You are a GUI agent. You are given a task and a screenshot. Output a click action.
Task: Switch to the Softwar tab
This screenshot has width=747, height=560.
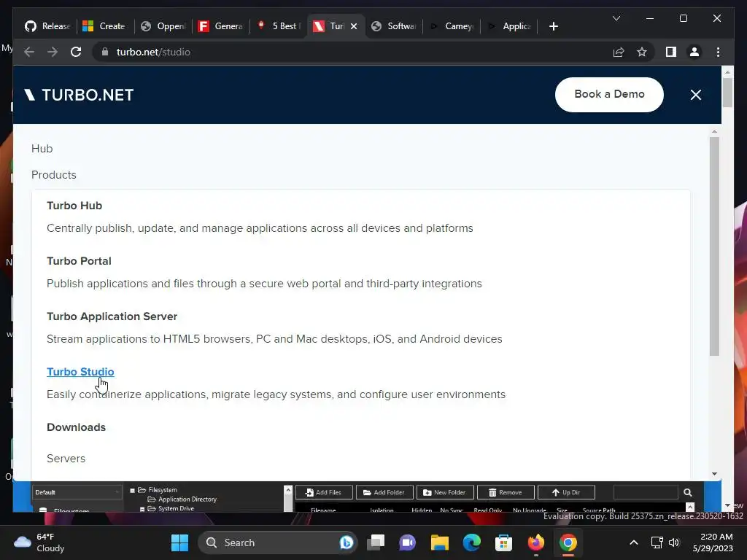click(394, 26)
